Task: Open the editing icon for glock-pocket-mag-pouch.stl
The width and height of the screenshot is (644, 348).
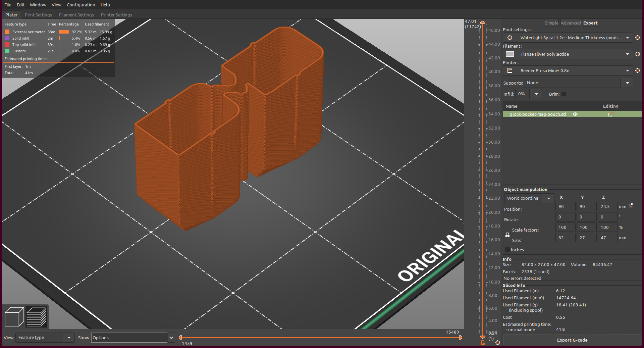Action: (610, 114)
